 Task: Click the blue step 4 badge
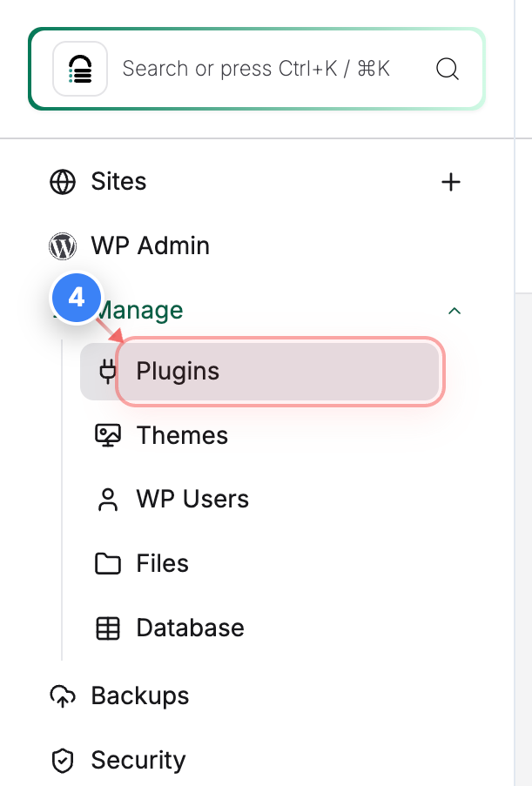77,298
